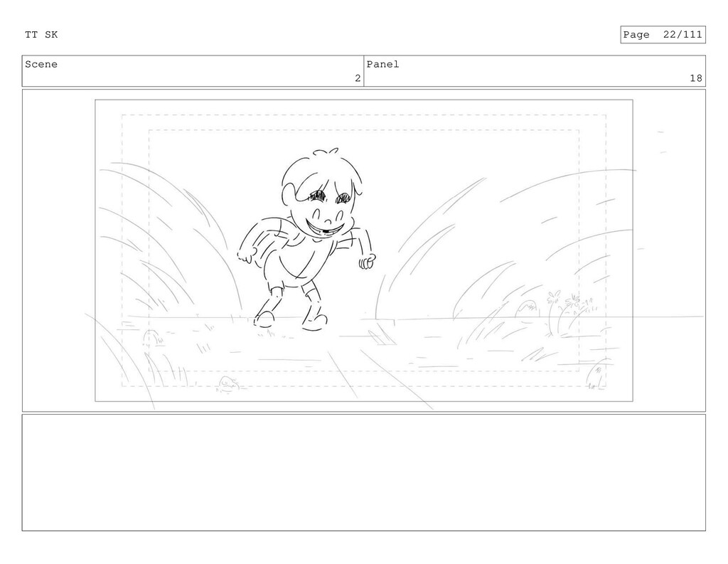The height and width of the screenshot is (564, 728).
Task: Click the 'TT SK' title text
Action: (x=41, y=35)
